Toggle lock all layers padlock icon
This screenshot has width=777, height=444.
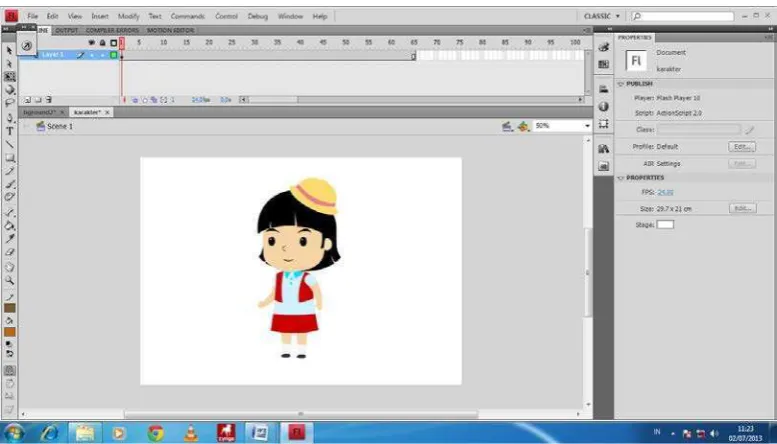pos(103,43)
